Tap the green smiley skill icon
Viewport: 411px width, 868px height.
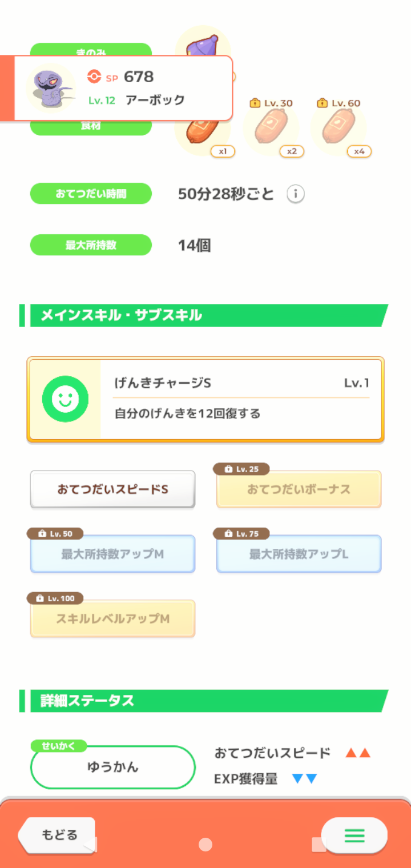[65, 399]
